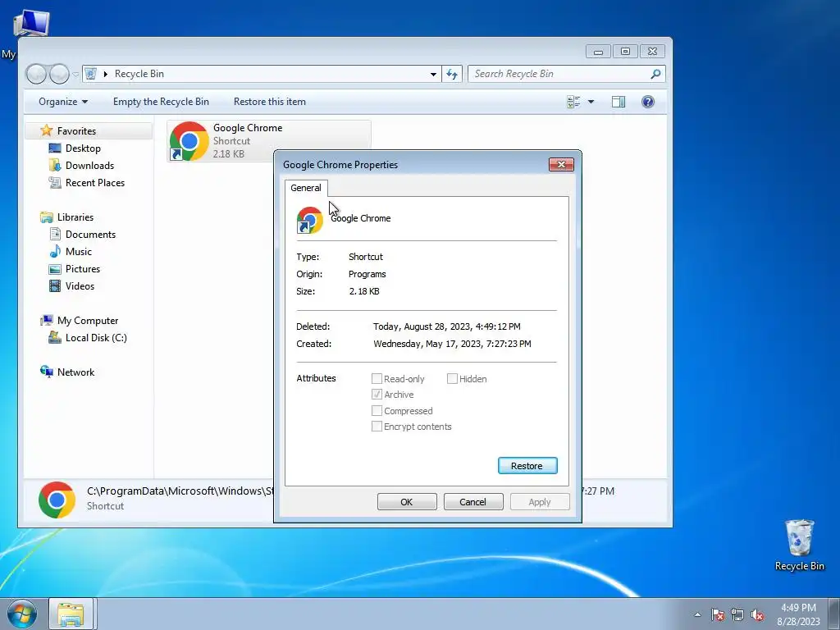Select the General tab
This screenshot has height=630, width=840.
click(306, 188)
